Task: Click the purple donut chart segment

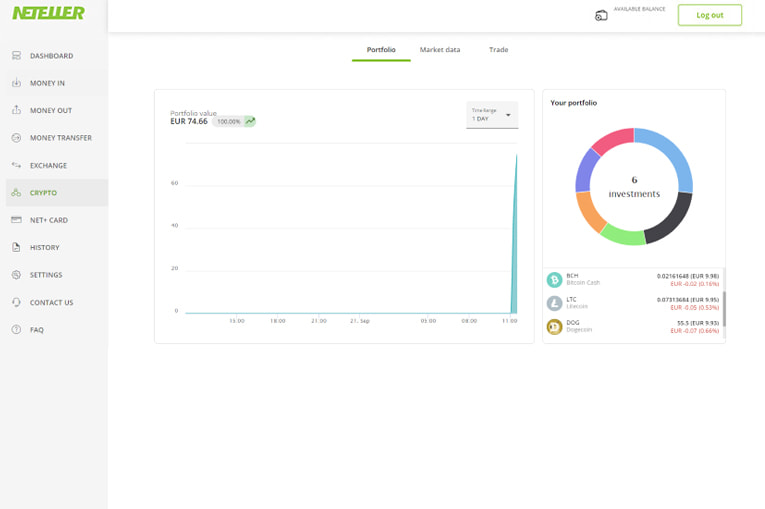Action: click(586, 170)
